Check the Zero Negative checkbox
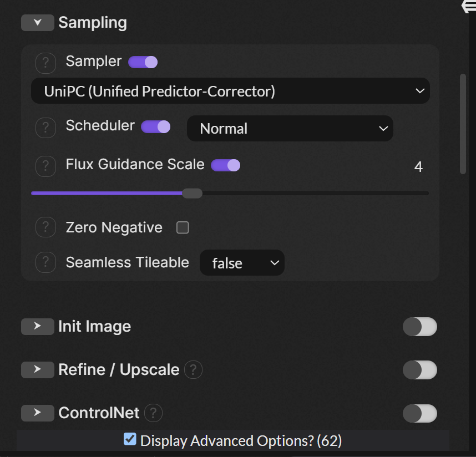The height and width of the screenshot is (457, 476). pos(183,227)
